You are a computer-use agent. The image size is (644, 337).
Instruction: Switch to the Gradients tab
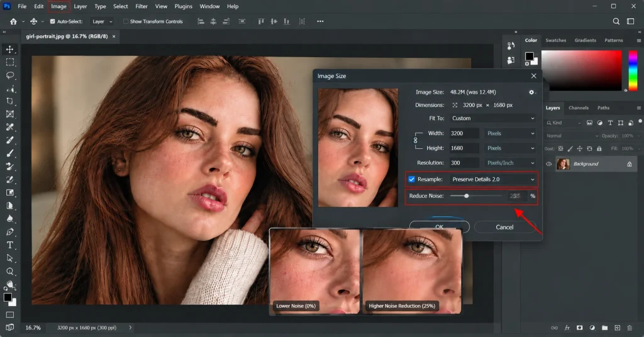tap(586, 40)
